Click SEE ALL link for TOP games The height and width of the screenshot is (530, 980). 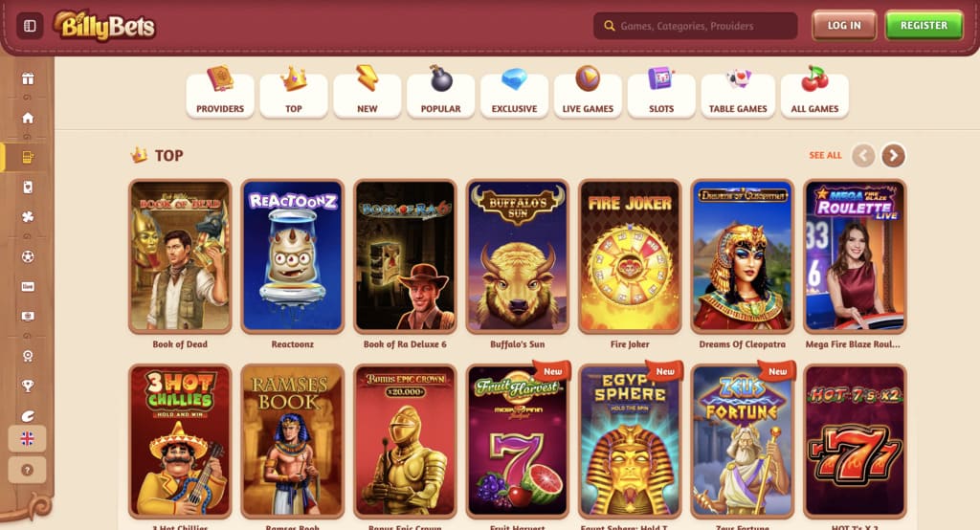coord(825,155)
